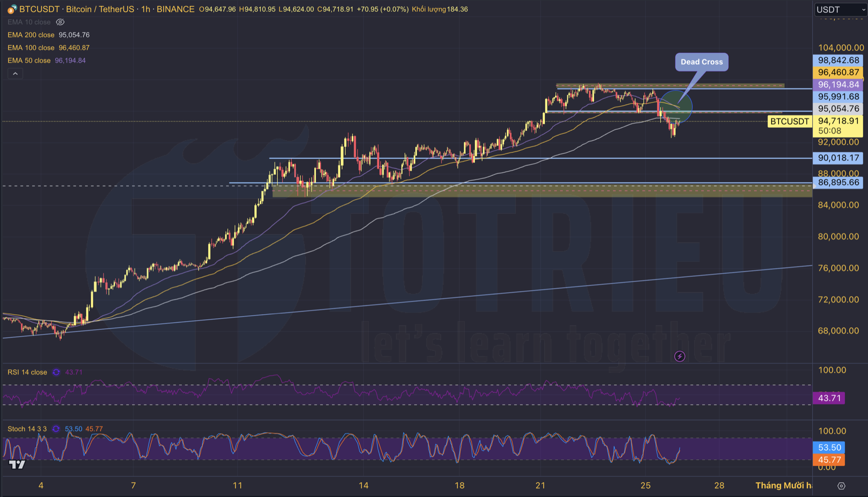868x497 pixels.
Task: Select the Stoch 14 3 3 indicator label
Action: coord(27,429)
